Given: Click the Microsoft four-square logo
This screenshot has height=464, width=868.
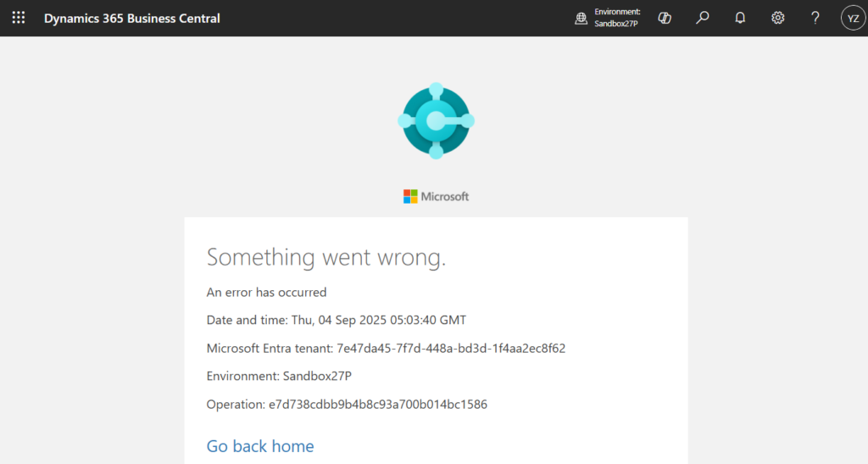Looking at the screenshot, I should point(410,196).
